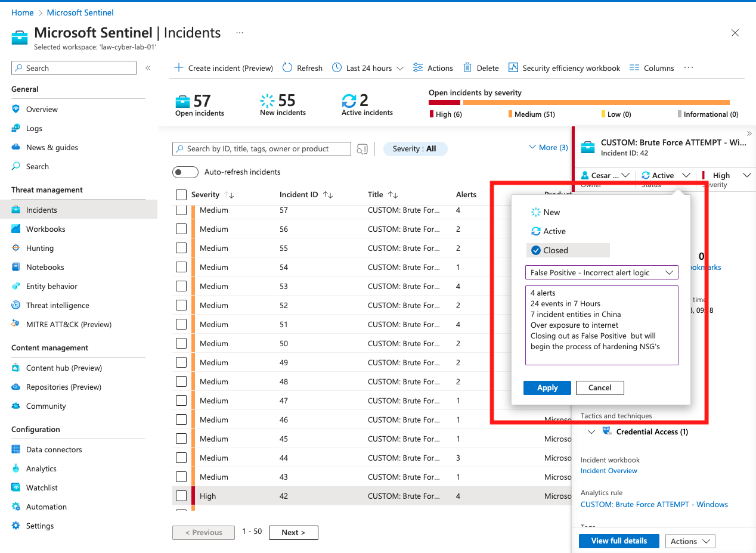This screenshot has height=553, width=756.
Task: Check the box for incident 44
Action: pos(181,458)
